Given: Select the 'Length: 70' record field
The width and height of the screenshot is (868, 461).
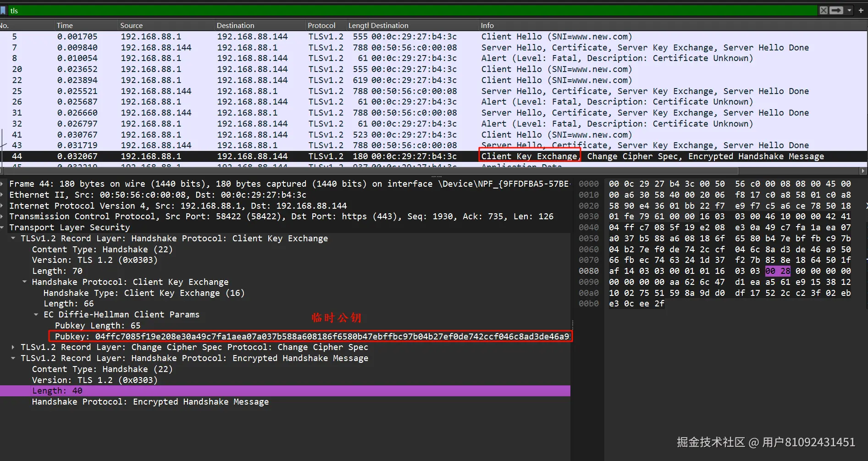Looking at the screenshot, I should [x=57, y=271].
